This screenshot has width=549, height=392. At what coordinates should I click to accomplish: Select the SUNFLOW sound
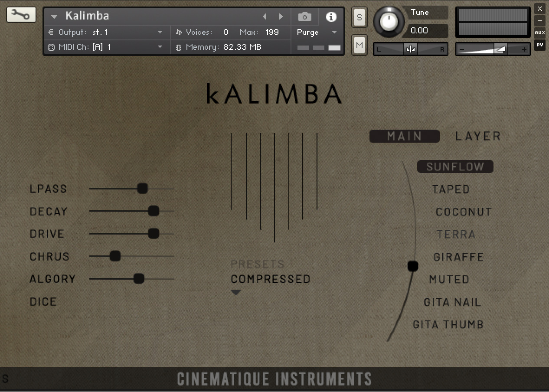(x=455, y=167)
